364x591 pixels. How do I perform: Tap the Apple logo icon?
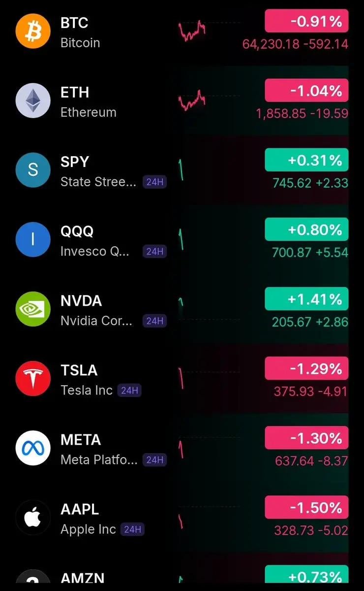[33, 517]
